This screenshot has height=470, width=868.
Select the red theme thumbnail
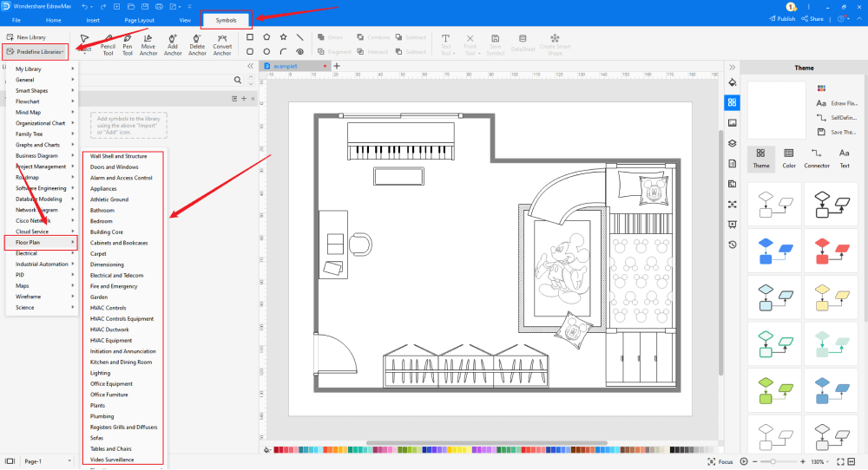(832, 251)
